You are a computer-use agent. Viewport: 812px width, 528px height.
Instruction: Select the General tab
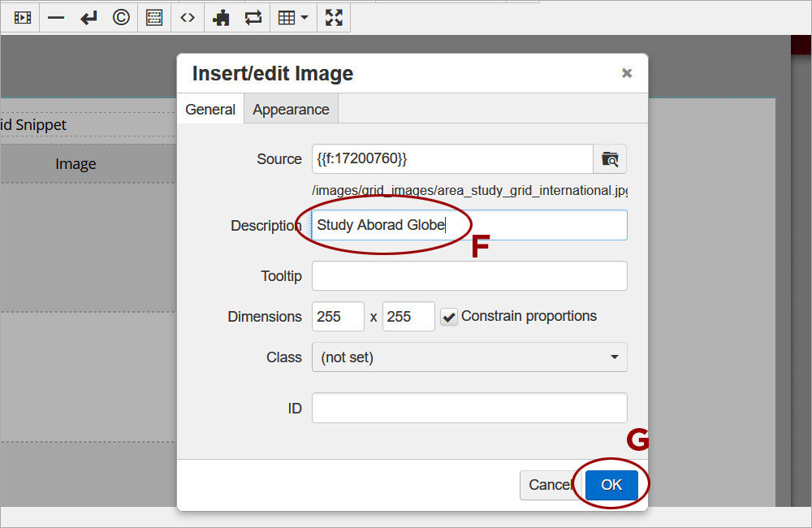point(210,110)
